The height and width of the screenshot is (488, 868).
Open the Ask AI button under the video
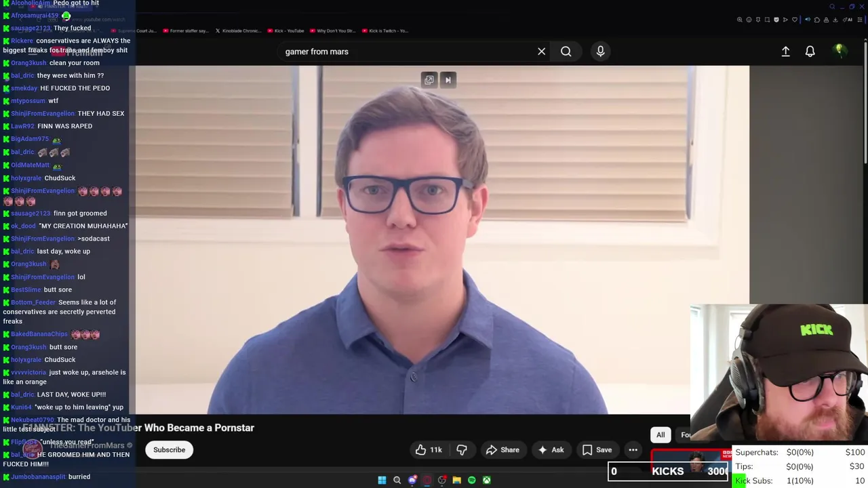[x=551, y=450]
